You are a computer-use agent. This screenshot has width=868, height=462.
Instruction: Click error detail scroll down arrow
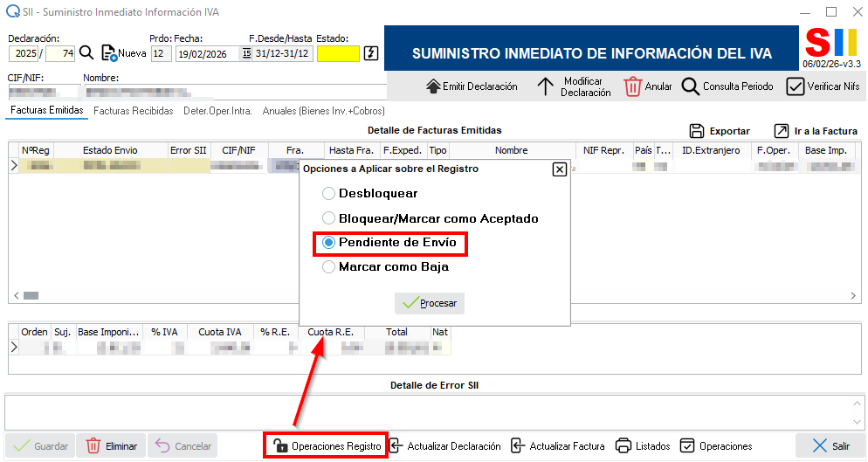click(857, 422)
